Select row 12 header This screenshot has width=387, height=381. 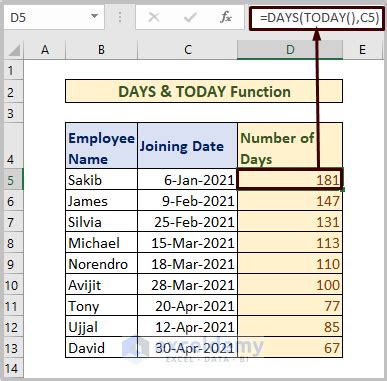click(x=14, y=326)
